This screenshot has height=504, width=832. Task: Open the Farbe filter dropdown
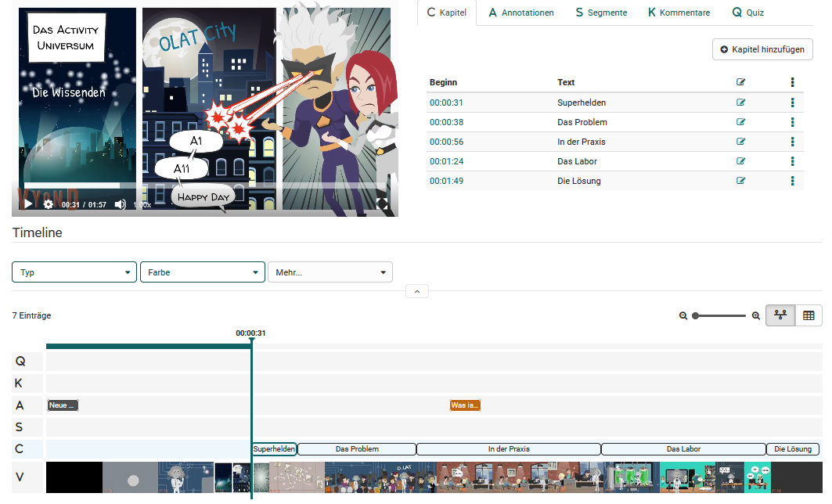point(202,272)
